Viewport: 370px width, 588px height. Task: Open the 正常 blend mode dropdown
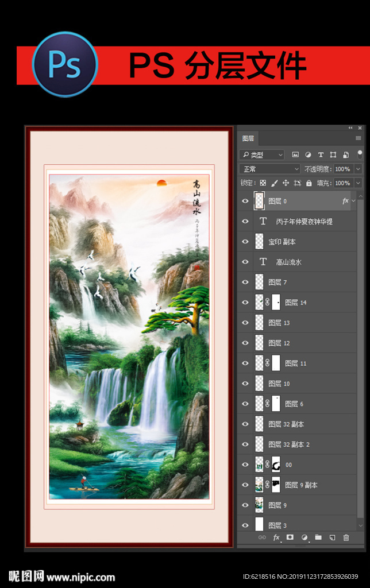(270, 169)
